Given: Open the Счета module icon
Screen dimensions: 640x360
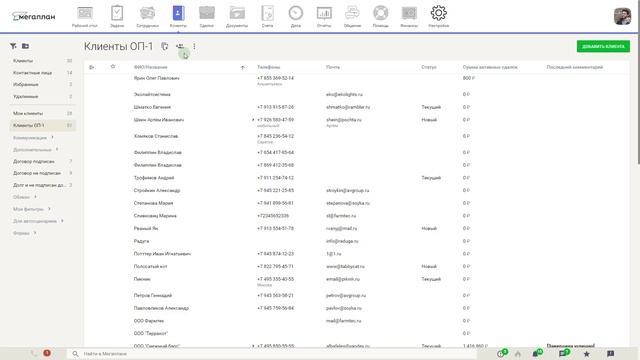Looking at the screenshot, I should [x=267, y=16].
